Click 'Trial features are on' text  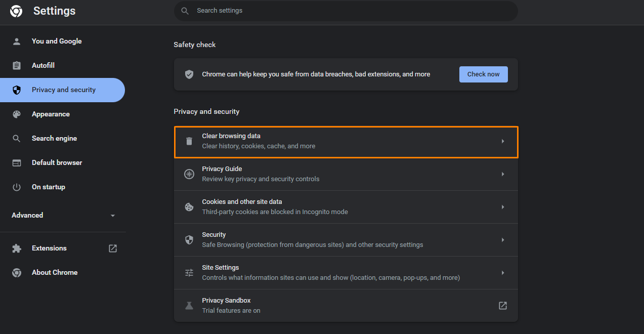pos(231,311)
